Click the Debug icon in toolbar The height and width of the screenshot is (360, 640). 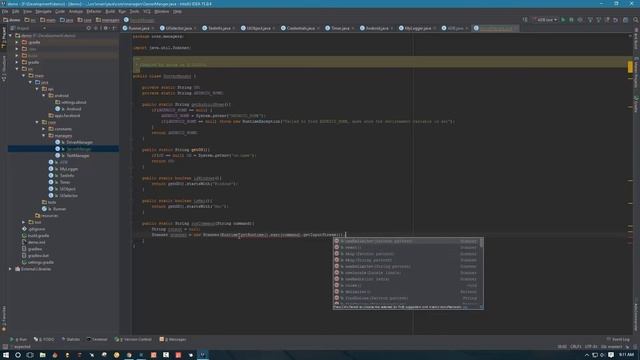(571, 20)
